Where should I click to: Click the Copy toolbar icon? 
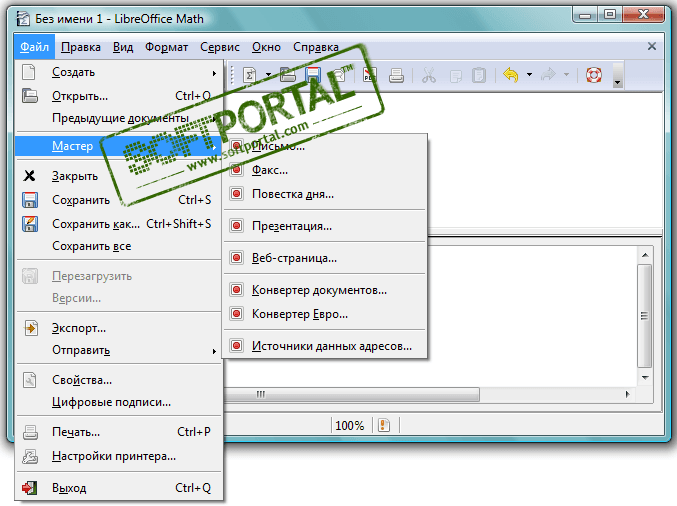(x=455, y=76)
